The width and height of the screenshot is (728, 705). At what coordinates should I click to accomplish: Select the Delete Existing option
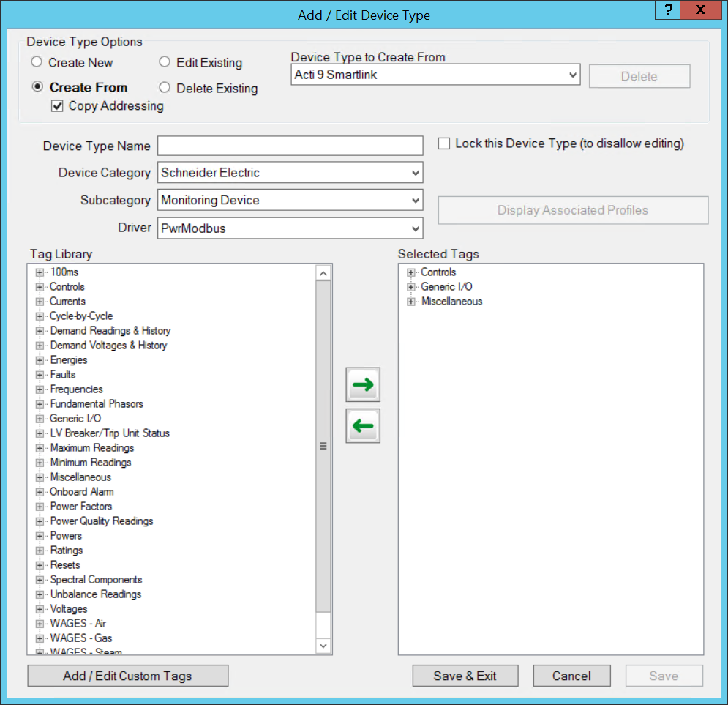coord(165,88)
